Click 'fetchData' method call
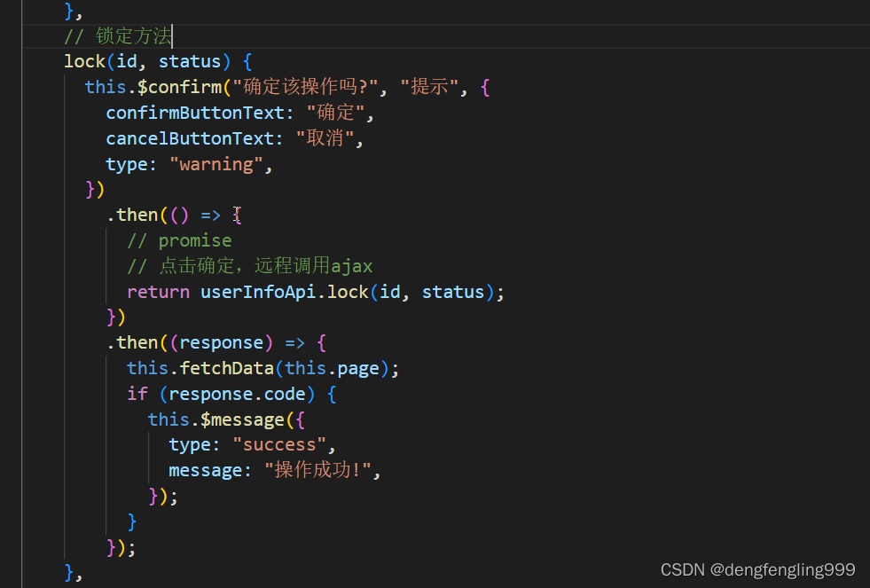Viewport: 870px width, 588px height. pos(226,368)
